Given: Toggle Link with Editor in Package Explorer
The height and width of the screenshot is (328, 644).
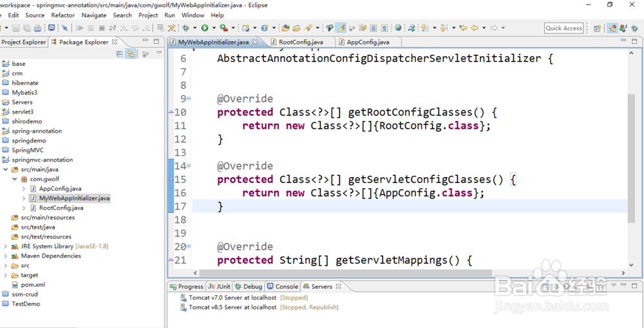Looking at the screenshot, I should click(131, 54).
